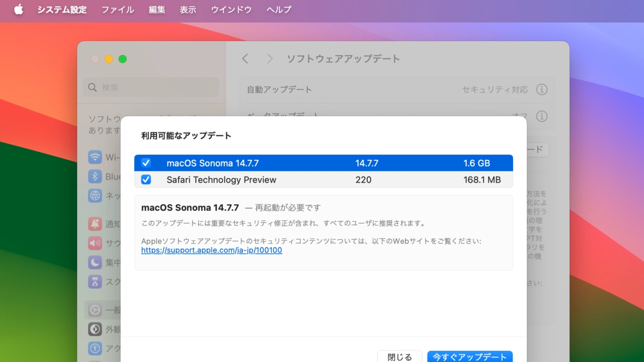This screenshot has width=644, height=362.
Task: Go back using the left chevron
Action: tap(245, 59)
